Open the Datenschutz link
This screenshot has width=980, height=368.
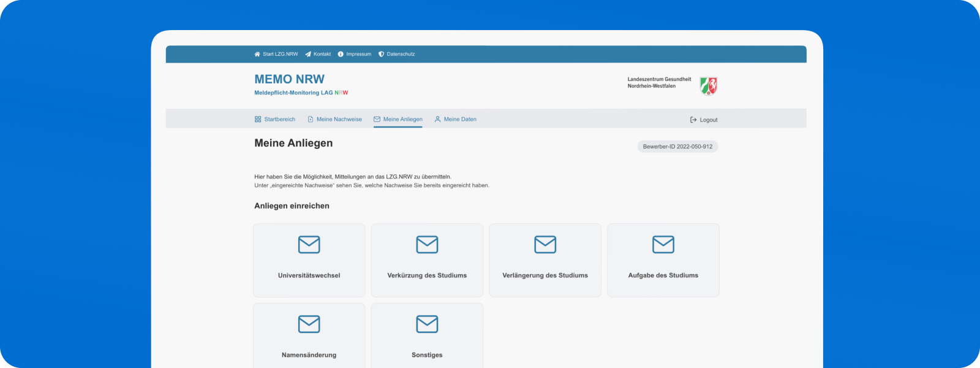tap(396, 54)
